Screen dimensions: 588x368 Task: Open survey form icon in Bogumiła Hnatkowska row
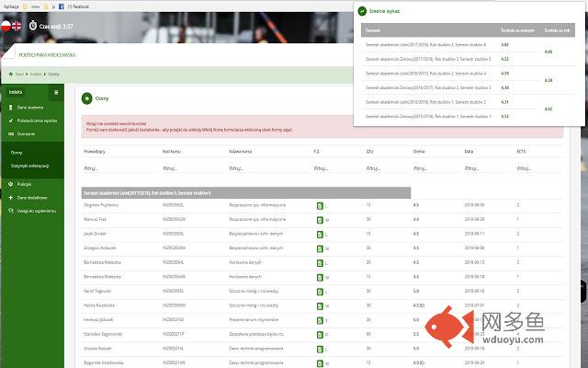(x=320, y=363)
